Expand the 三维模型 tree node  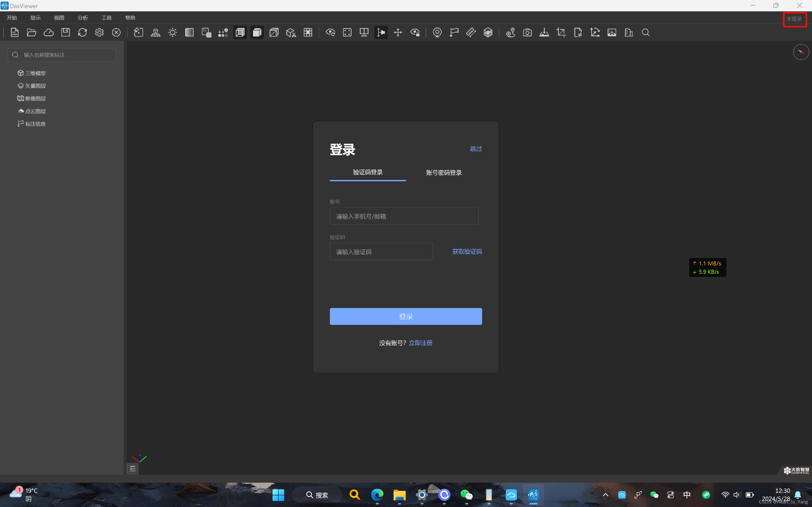[35, 73]
